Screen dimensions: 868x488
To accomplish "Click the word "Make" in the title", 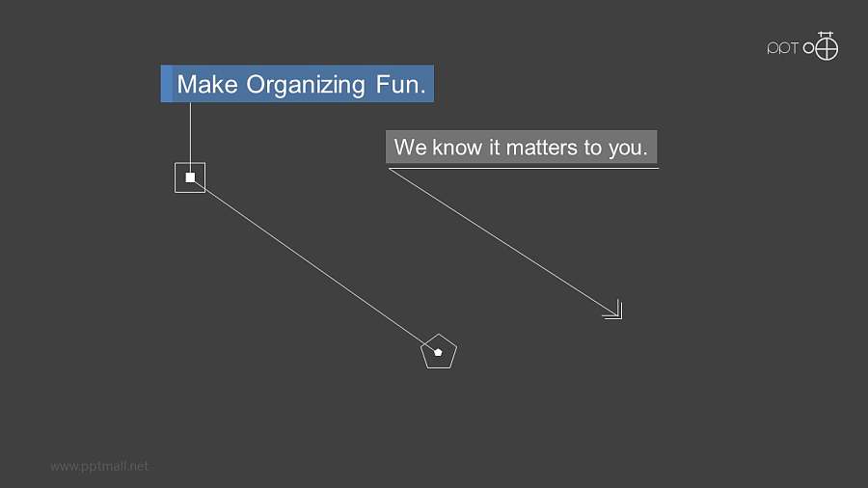I will (207, 85).
